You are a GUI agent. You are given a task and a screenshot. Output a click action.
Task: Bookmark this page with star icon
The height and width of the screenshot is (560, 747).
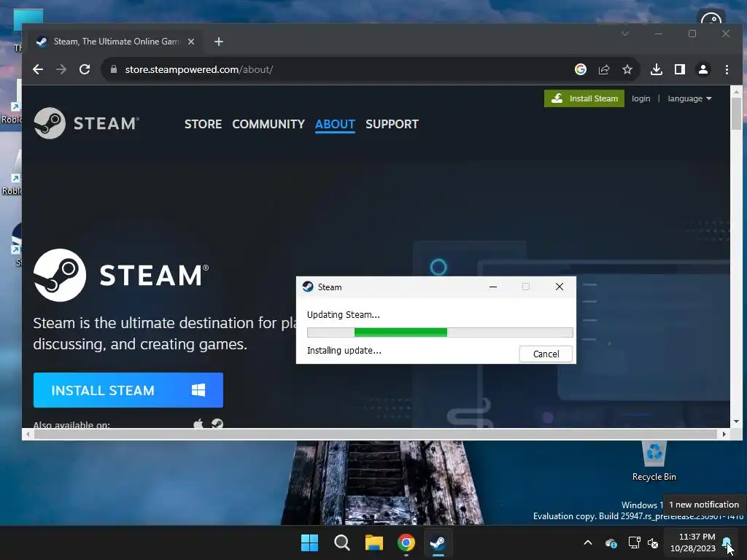pos(627,69)
